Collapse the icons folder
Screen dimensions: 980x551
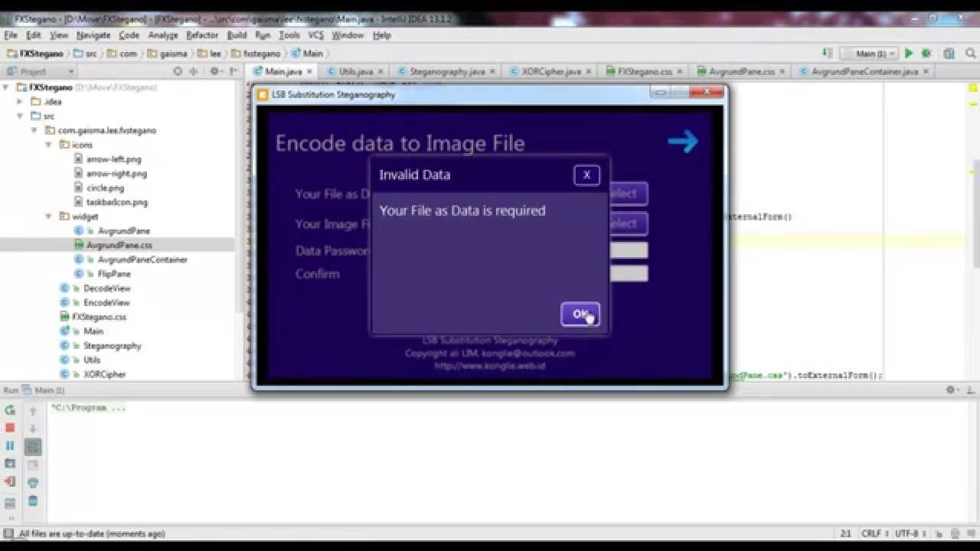49,145
